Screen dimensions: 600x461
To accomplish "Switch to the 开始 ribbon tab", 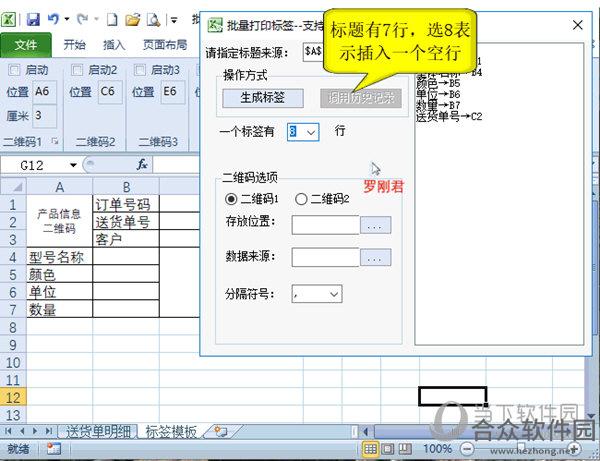I will (74, 45).
